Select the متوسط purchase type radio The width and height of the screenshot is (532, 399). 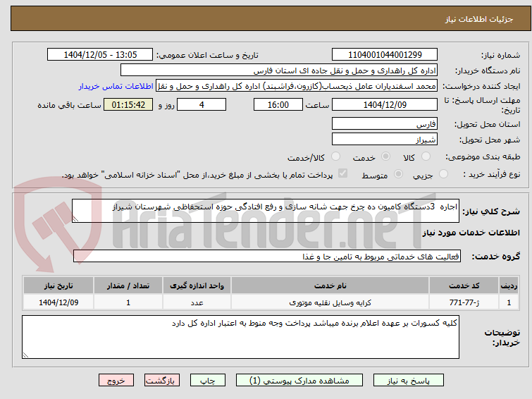coord(398,174)
